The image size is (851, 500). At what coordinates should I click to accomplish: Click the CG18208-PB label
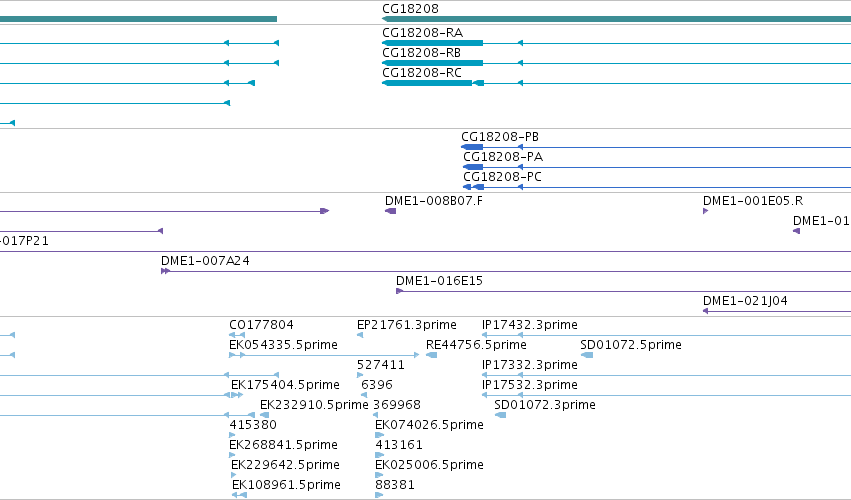point(500,137)
